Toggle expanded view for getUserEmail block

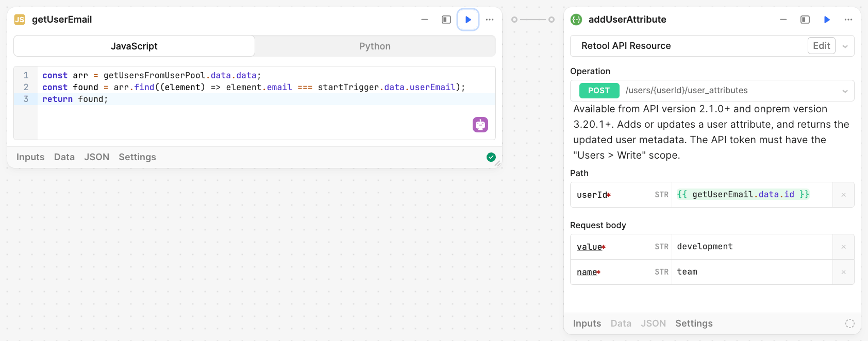(x=446, y=20)
